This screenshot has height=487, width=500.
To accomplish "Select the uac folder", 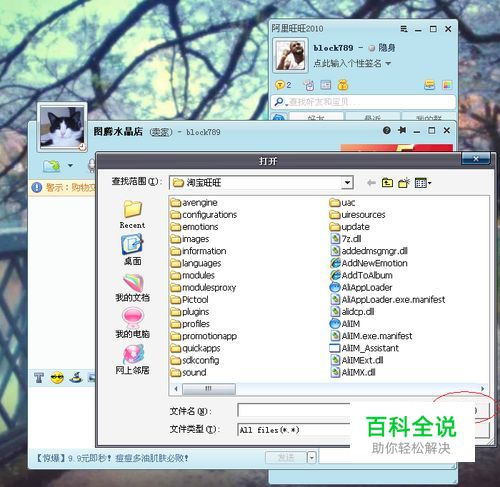I will (x=342, y=203).
